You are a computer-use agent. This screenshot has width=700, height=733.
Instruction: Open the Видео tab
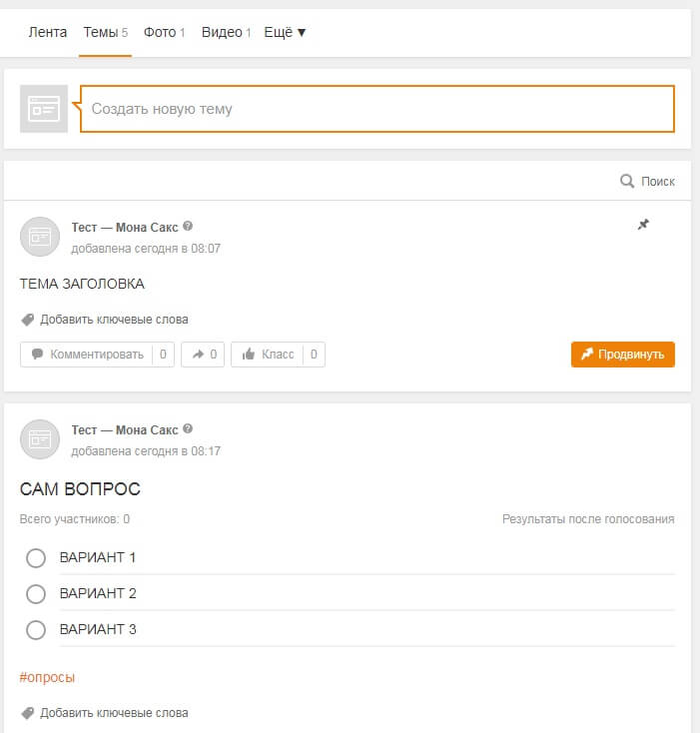pyautogui.click(x=226, y=32)
